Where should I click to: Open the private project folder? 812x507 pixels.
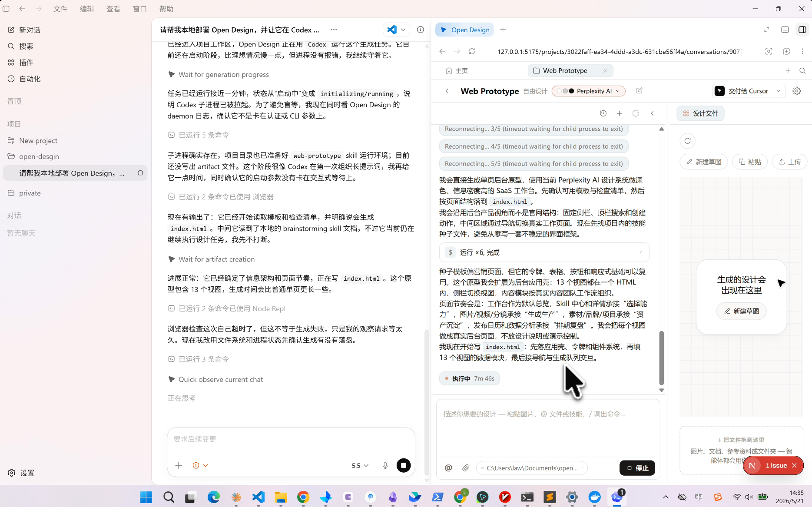tap(24, 193)
